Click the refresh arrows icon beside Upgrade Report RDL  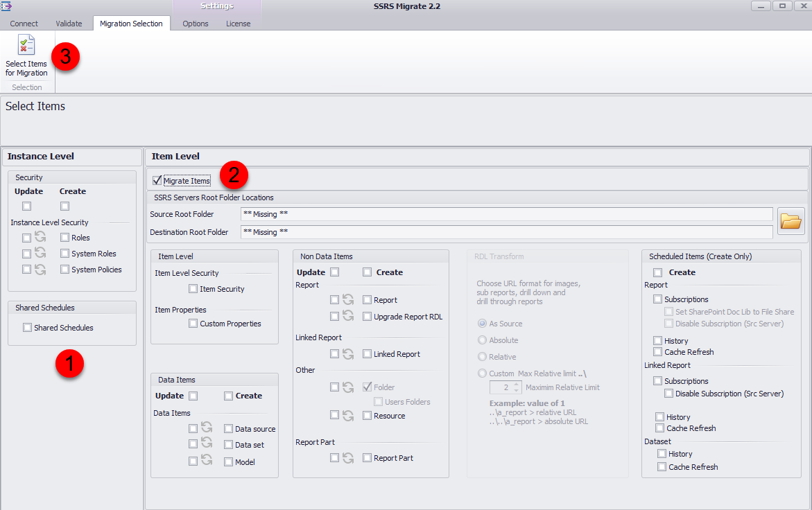(x=348, y=315)
